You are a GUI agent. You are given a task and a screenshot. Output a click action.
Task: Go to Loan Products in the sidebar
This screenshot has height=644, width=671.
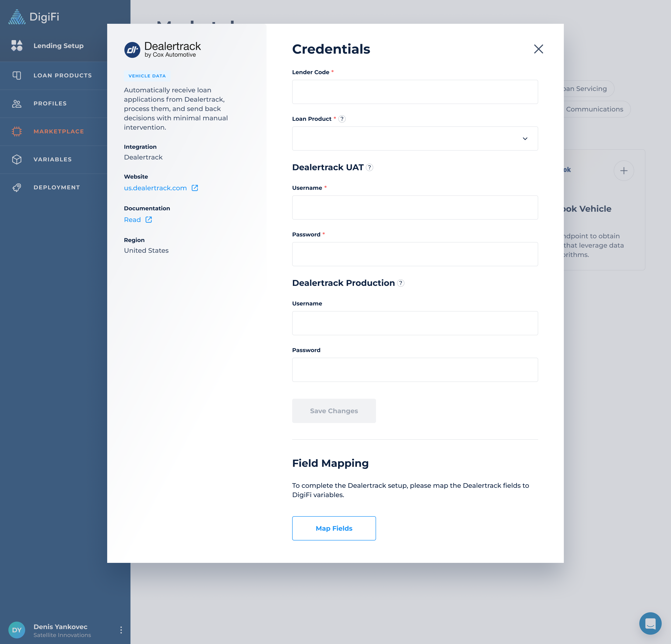click(62, 75)
